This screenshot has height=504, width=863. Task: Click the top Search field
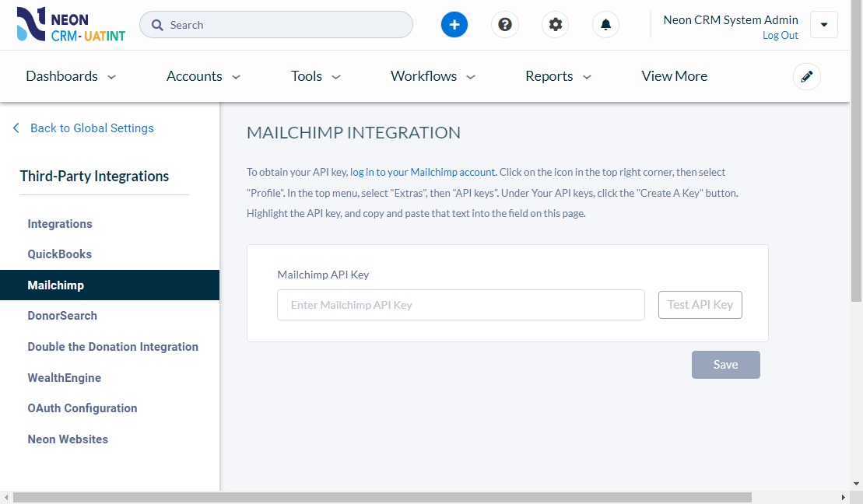275,25
